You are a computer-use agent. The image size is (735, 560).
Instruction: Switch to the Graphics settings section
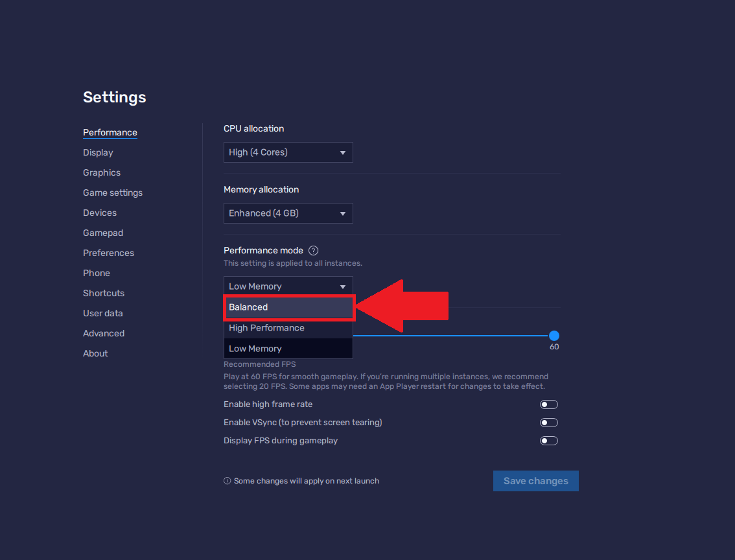(102, 173)
